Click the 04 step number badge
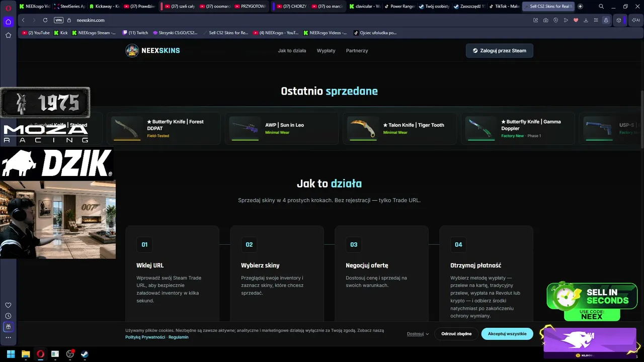The height and width of the screenshot is (362, 644). pos(458,244)
